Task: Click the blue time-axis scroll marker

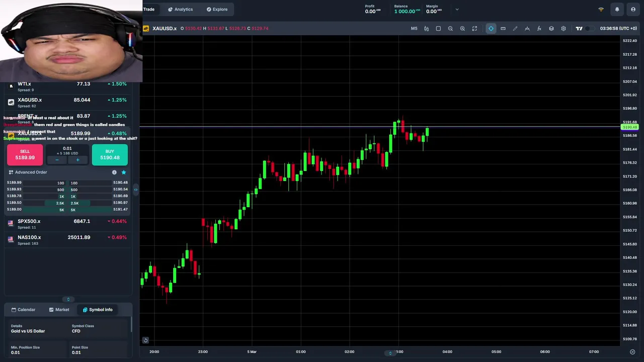Action: 390,353
